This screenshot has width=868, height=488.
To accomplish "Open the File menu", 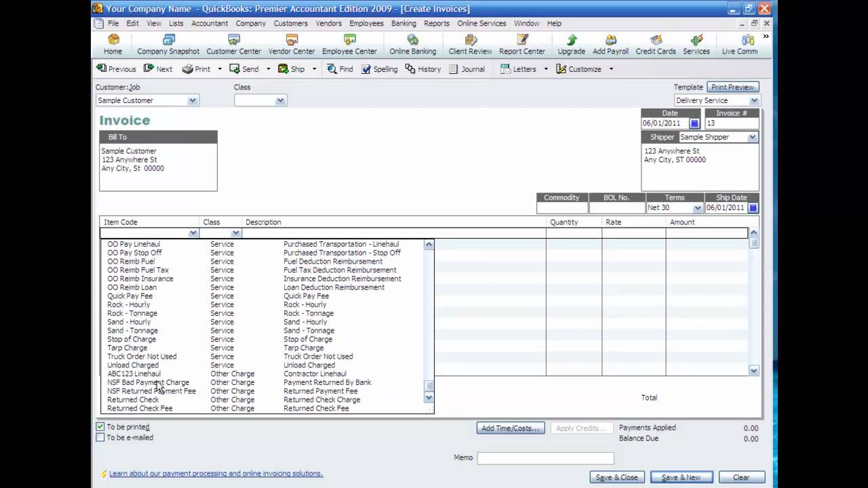I will [113, 23].
